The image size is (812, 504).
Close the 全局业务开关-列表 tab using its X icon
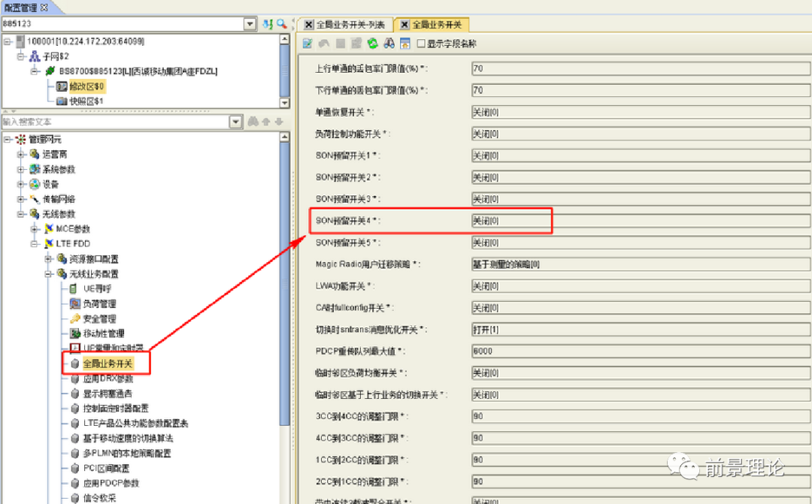point(308,25)
